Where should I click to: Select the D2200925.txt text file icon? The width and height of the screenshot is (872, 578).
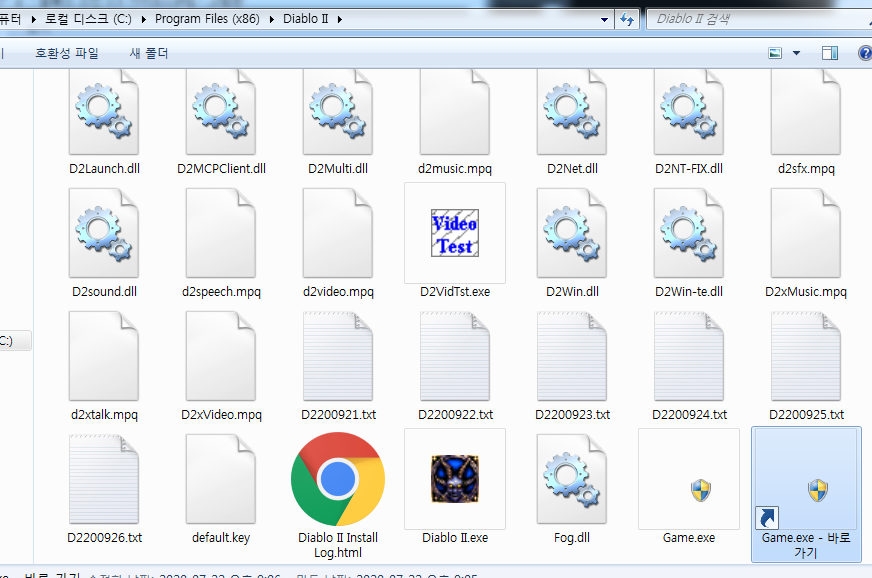pyautogui.click(x=806, y=356)
